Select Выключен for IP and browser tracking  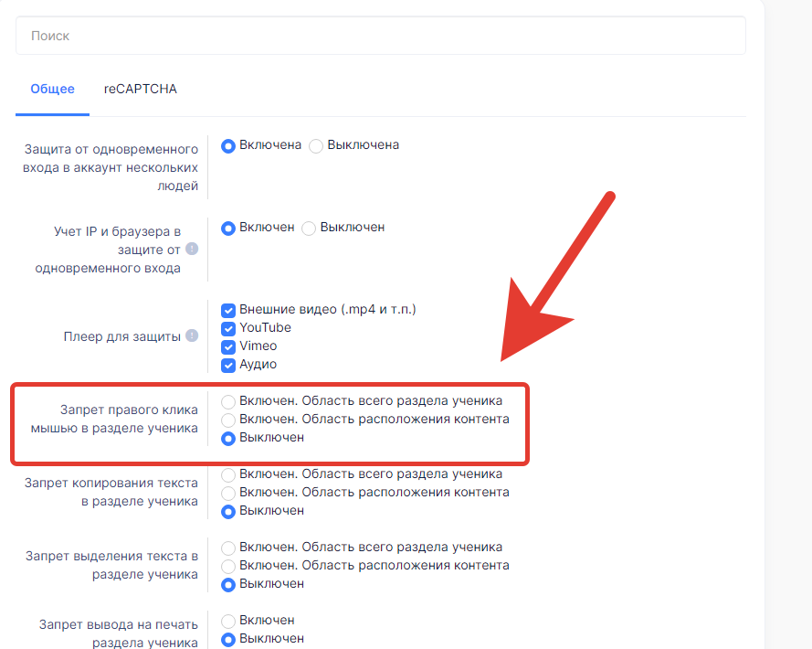[x=309, y=229]
